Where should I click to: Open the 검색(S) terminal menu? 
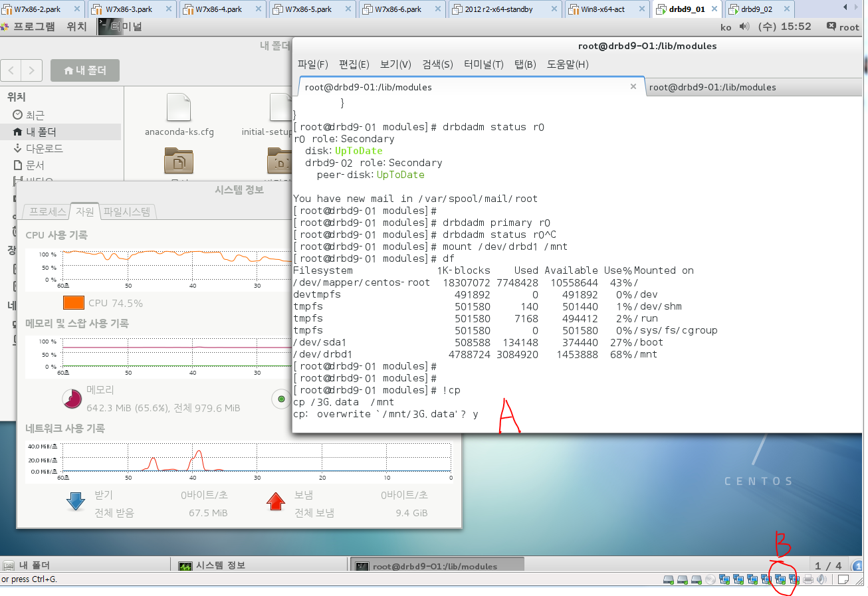437,64
